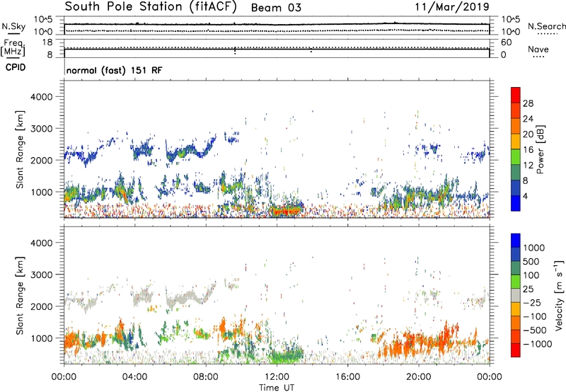566x392 pixels.
Task: Click the '1000' range tick on the velocity panel
Action: point(41,338)
